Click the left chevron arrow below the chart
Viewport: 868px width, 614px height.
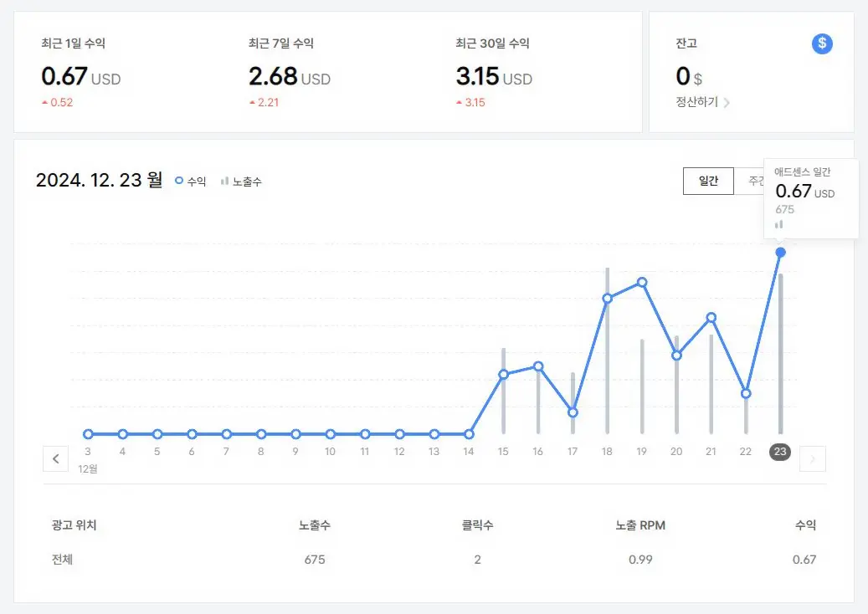tap(55, 458)
